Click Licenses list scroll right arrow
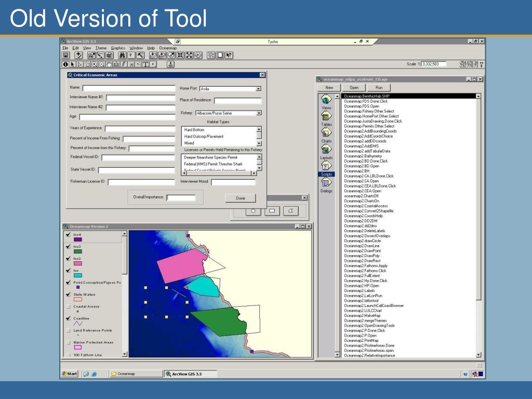 pos(254,173)
